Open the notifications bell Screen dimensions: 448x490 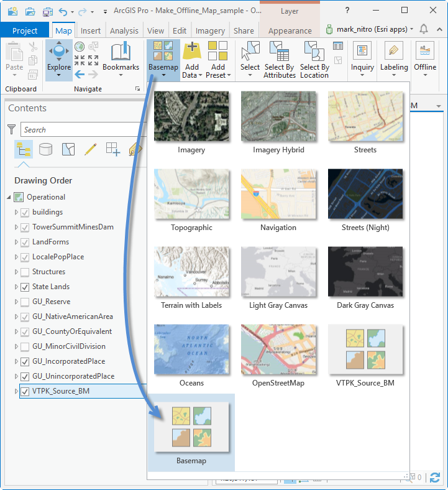(424, 29)
